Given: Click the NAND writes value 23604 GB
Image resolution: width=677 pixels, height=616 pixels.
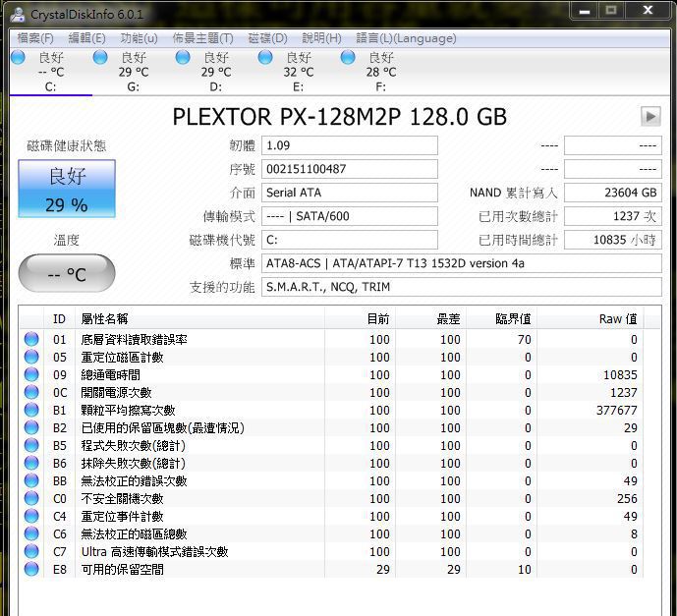Looking at the screenshot, I should click(x=613, y=193).
